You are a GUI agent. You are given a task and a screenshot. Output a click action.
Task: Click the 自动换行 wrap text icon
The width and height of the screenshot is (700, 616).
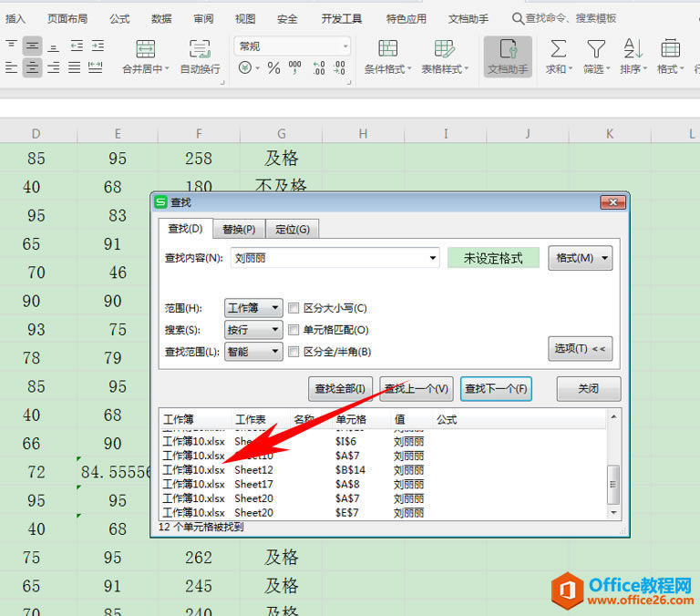[200, 49]
